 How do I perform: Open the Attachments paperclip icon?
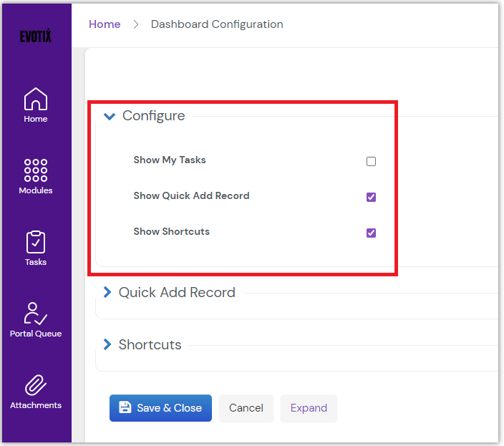[36, 385]
